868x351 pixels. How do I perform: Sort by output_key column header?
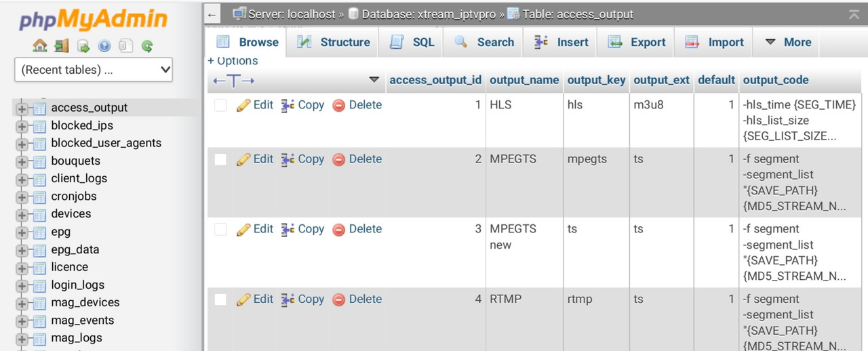point(596,80)
